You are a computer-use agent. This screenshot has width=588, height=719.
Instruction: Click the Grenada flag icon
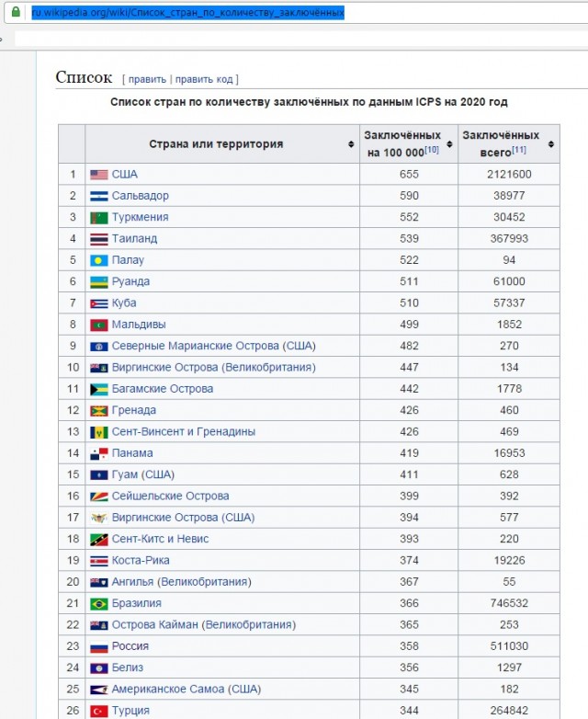tap(99, 411)
